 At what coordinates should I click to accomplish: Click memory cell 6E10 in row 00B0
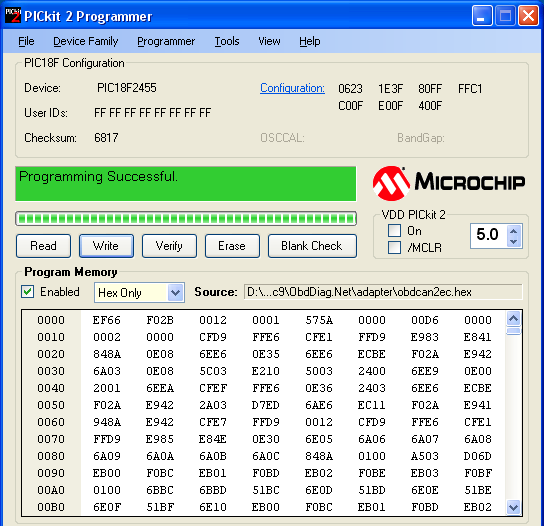pos(213,507)
